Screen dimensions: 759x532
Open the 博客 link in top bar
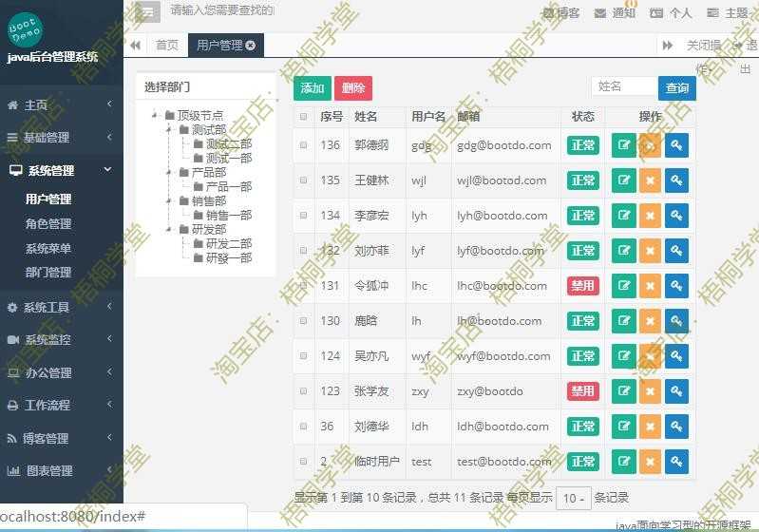coord(561,13)
